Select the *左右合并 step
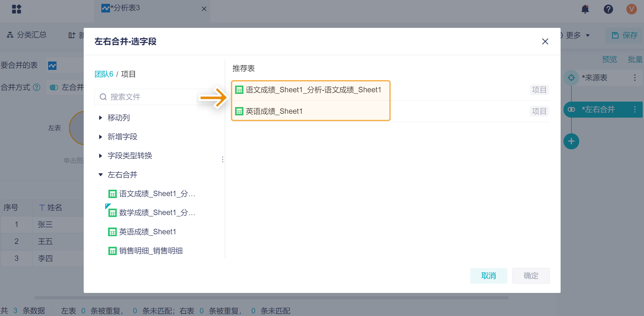Image resolution: width=644 pixels, height=316 pixels. pyautogui.click(x=603, y=109)
